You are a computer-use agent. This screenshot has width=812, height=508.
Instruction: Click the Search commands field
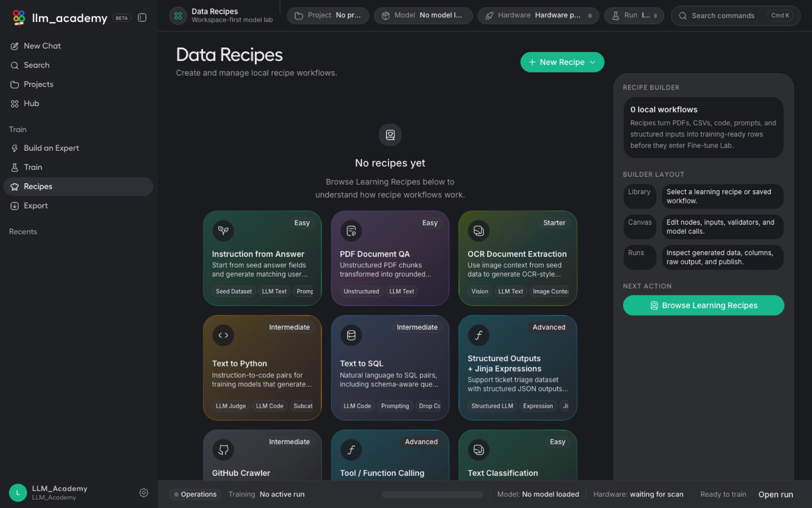click(x=736, y=16)
